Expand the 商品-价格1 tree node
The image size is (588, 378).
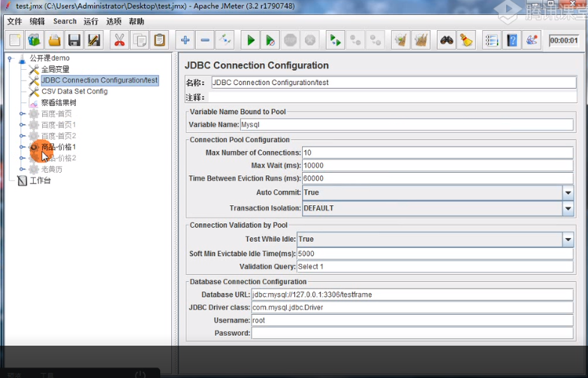tap(22, 147)
